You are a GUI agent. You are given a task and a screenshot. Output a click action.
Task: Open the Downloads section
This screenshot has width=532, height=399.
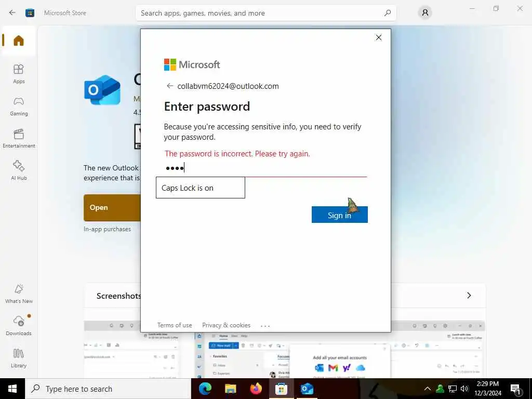[19, 326]
